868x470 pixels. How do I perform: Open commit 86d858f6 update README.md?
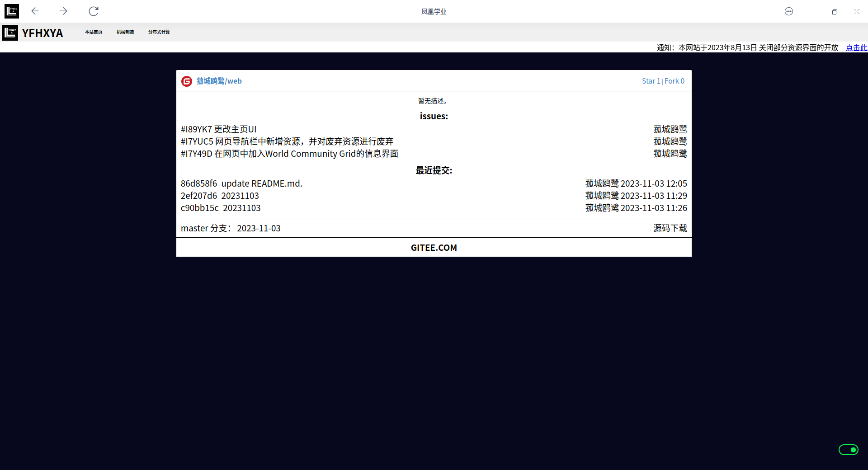coord(241,183)
